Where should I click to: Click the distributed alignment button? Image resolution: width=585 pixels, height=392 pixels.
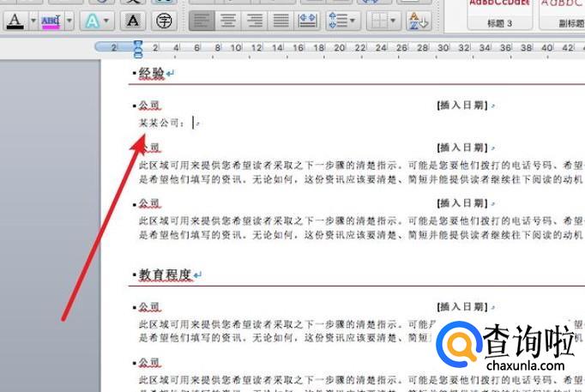307,20
